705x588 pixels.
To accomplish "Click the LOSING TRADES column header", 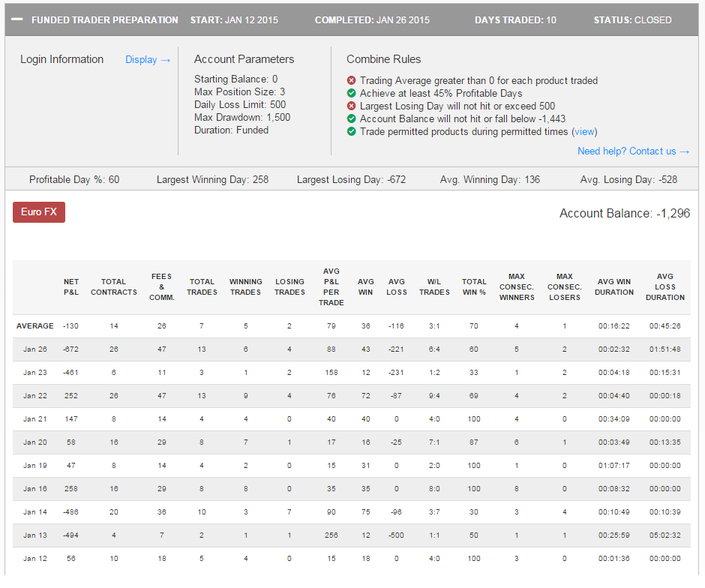I will [289, 286].
